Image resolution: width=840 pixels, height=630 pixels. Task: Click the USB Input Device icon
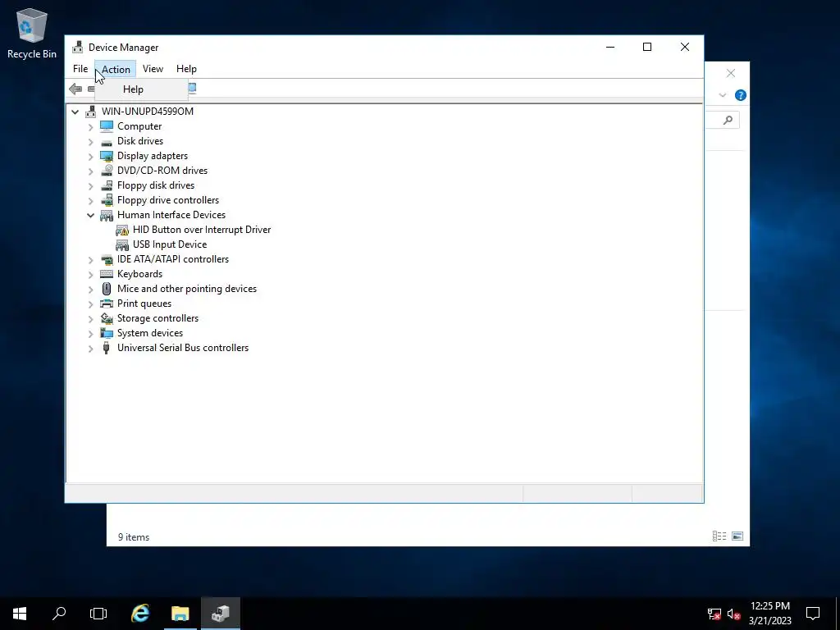click(x=122, y=244)
